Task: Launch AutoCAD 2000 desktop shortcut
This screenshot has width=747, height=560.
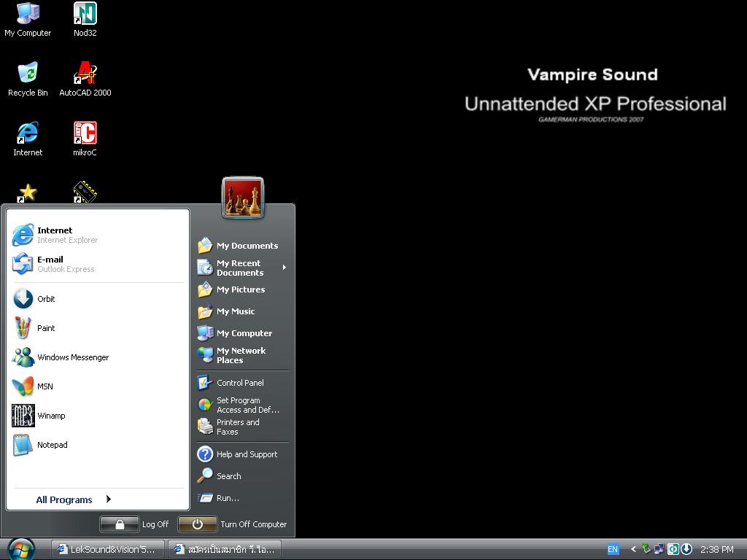Action: click(x=85, y=79)
